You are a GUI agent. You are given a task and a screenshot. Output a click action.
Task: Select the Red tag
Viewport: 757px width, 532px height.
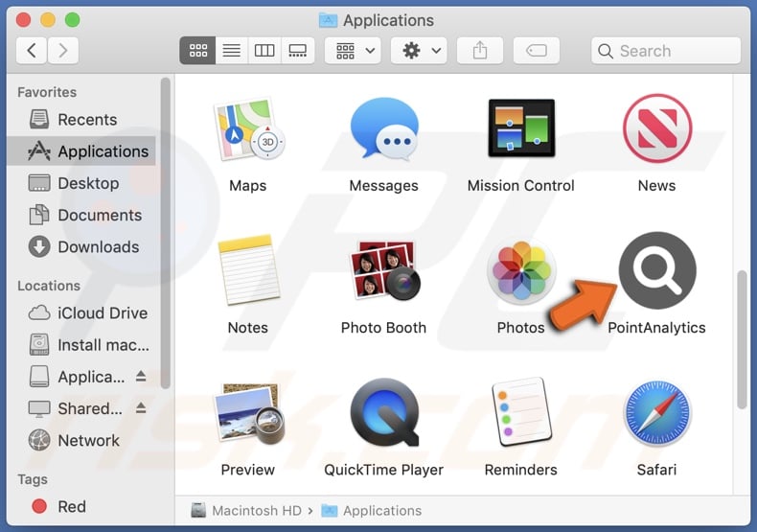(x=81, y=506)
